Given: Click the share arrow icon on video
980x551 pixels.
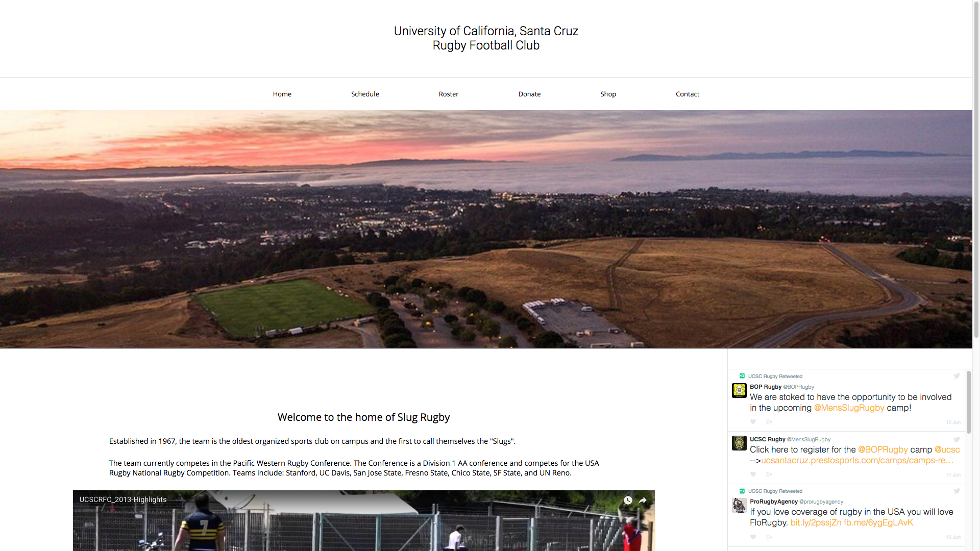Looking at the screenshot, I should pyautogui.click(x=643, y=500).
